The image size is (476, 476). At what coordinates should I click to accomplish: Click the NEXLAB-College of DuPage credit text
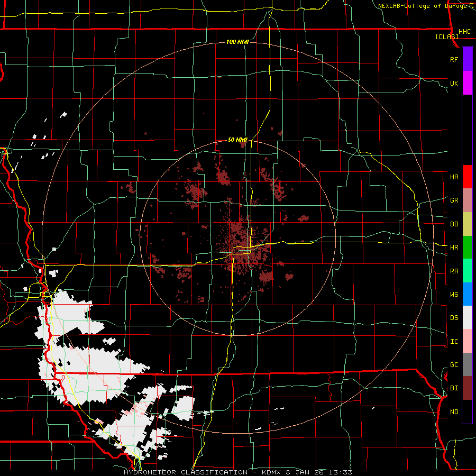click(x=422, y=6)
